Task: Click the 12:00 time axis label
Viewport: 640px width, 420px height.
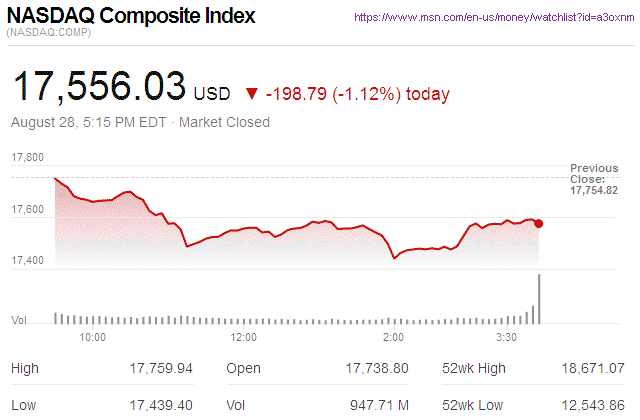Action: pos(243,338)
